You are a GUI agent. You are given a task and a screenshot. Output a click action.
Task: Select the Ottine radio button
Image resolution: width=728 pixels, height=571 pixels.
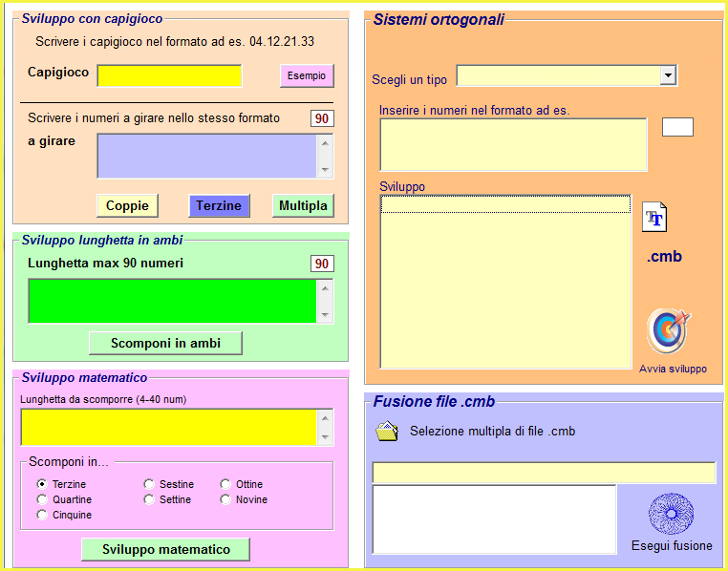[x=225, y=484]
